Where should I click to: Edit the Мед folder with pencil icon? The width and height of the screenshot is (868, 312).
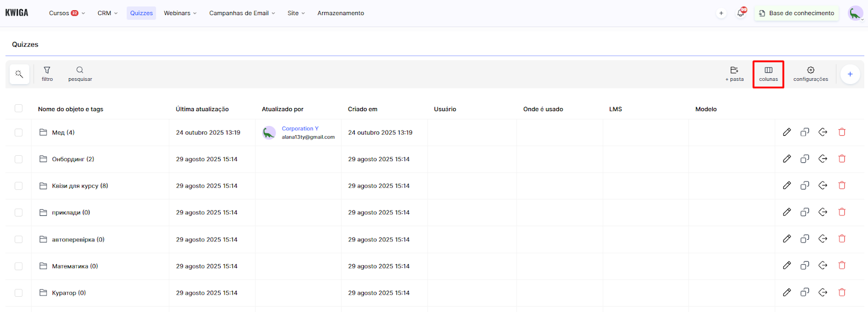(x=787, y=132)
